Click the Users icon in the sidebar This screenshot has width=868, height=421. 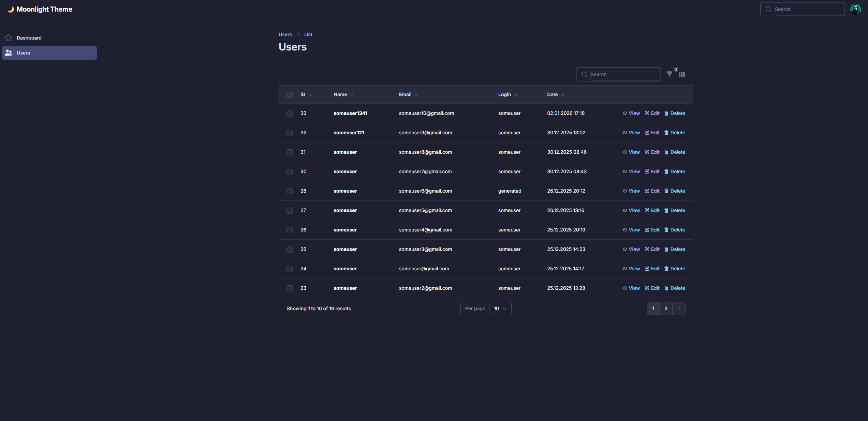coord(9,53)
